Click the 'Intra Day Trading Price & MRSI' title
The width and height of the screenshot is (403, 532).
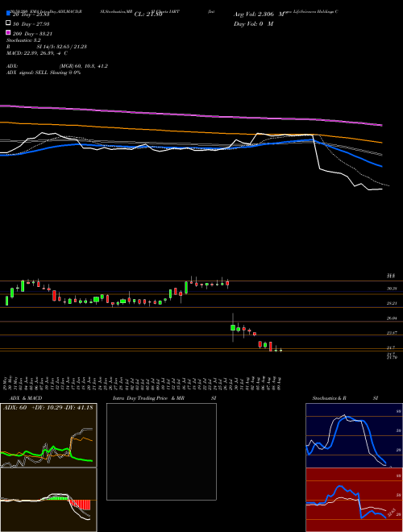point(164,398)
